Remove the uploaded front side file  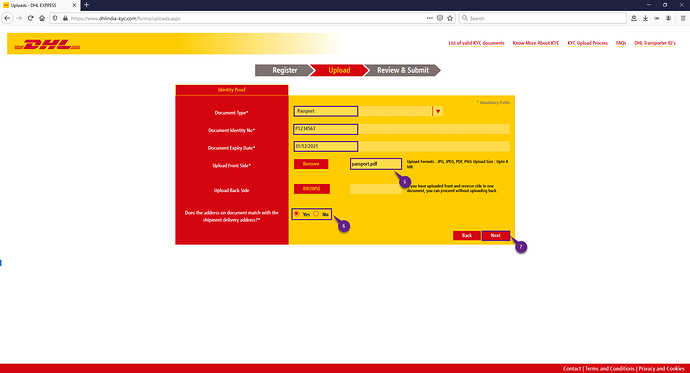(311, 164)
